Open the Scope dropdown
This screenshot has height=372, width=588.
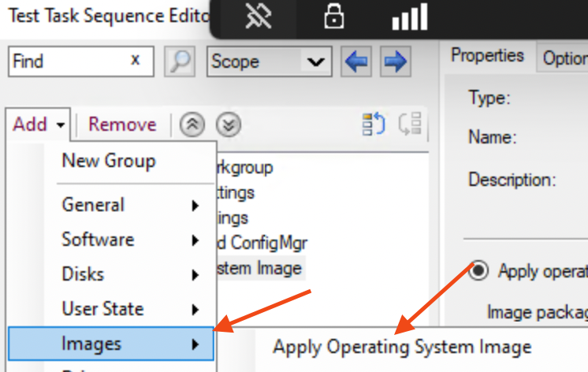[268, 61]
